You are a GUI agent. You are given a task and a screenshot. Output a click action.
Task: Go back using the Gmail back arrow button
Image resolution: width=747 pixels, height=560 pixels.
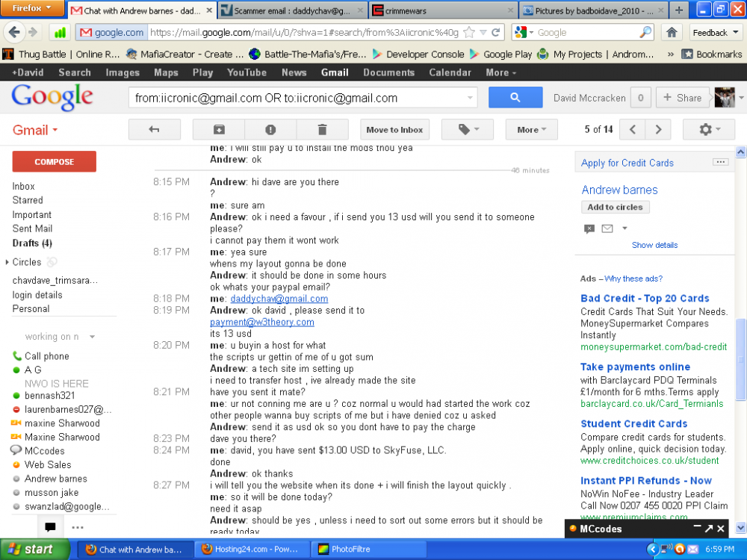[155, 129]
